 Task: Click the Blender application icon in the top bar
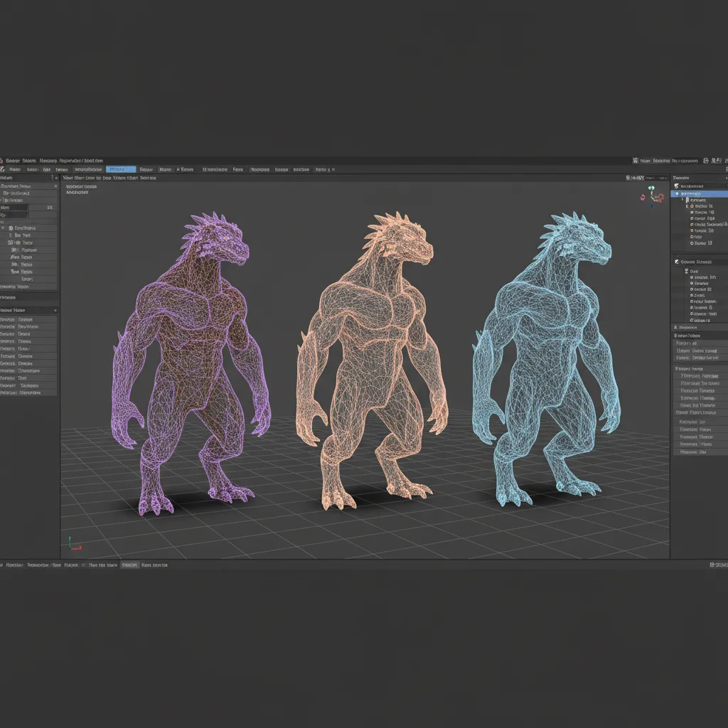pos(3,161)
